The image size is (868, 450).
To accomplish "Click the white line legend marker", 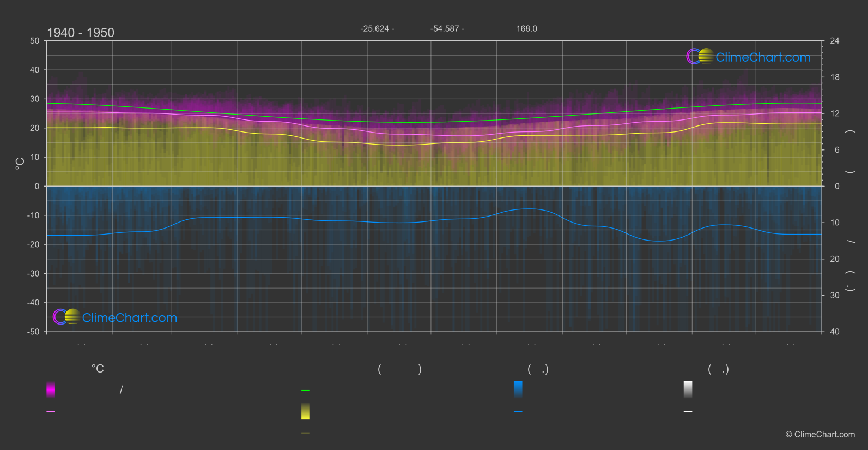I will (x=688, y=412).
